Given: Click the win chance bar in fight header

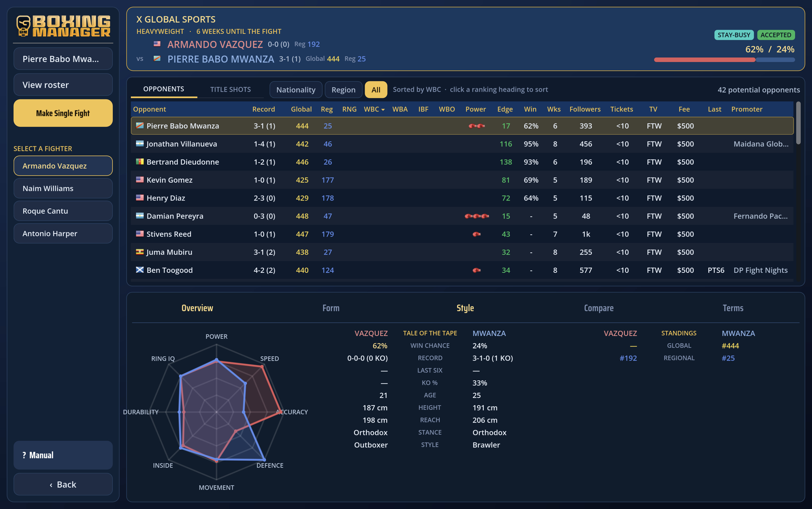Looking at the screenshot, I should pos(724,60).
